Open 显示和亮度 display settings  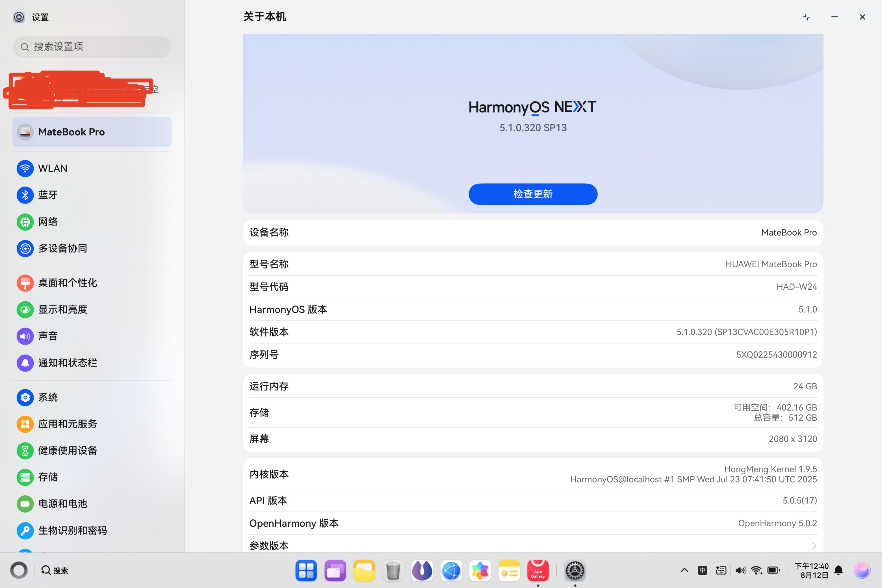pos(92,309)
